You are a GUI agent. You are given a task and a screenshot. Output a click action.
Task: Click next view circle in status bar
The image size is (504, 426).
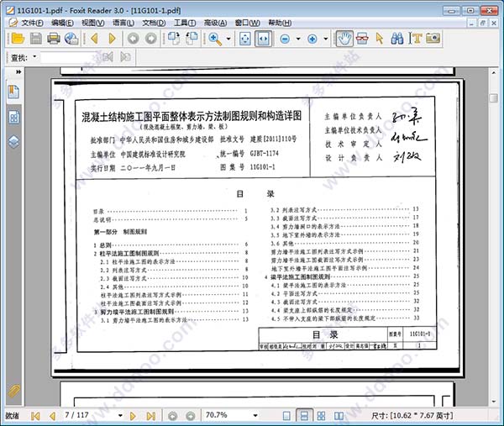click(x=191, y=416)
